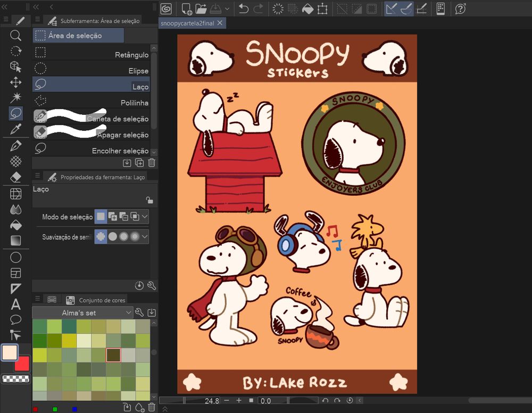The height and width of the screenshot is (413, 532).
Task: Open file using the folder icon
Action: click(x=201, y=9)
